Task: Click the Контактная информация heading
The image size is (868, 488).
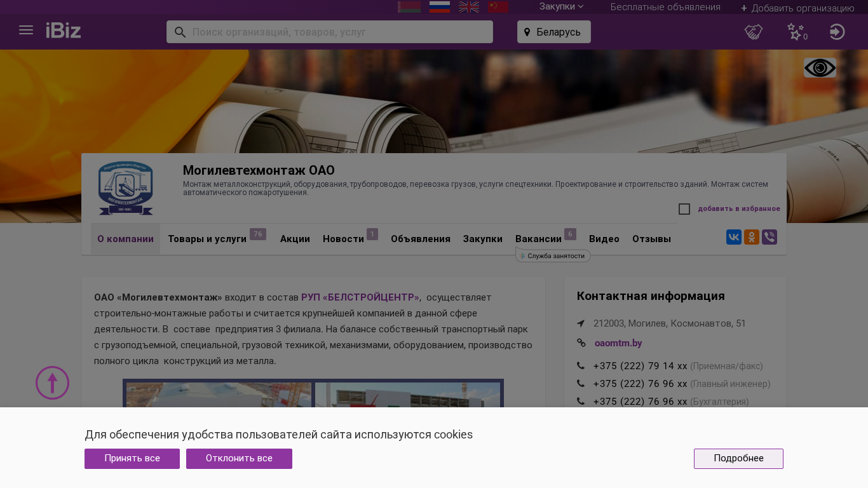Action: pos(651,296)
